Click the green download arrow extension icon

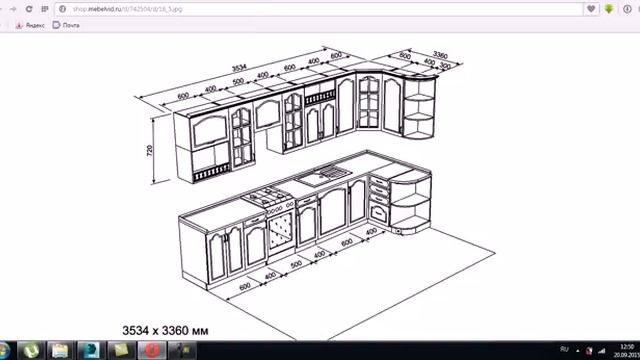[x=609, y=9]
